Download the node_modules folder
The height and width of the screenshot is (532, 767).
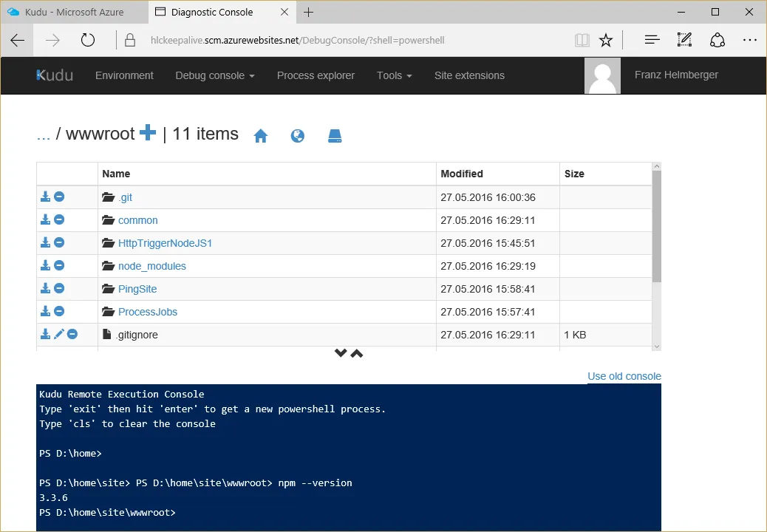click(x=44, y=265)
